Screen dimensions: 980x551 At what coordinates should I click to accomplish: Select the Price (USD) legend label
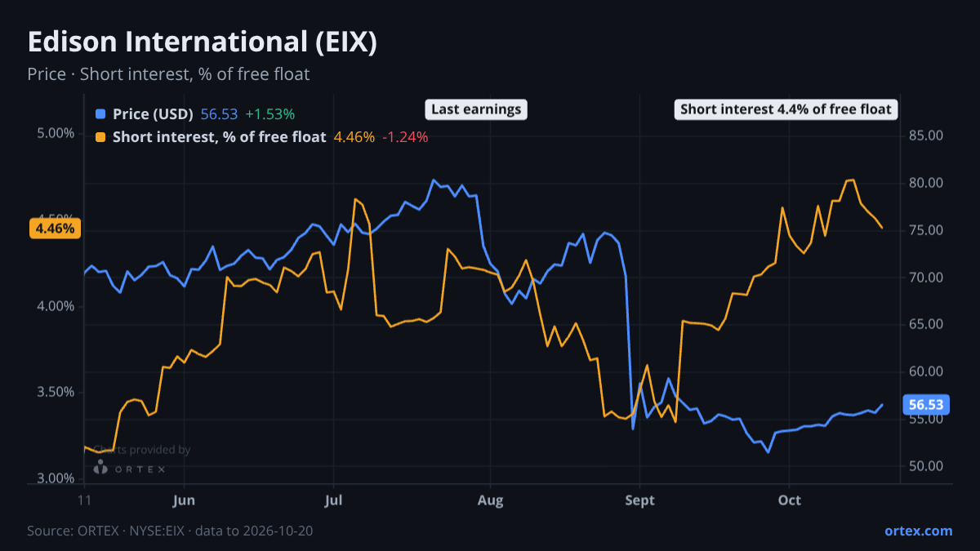[153, 113]
